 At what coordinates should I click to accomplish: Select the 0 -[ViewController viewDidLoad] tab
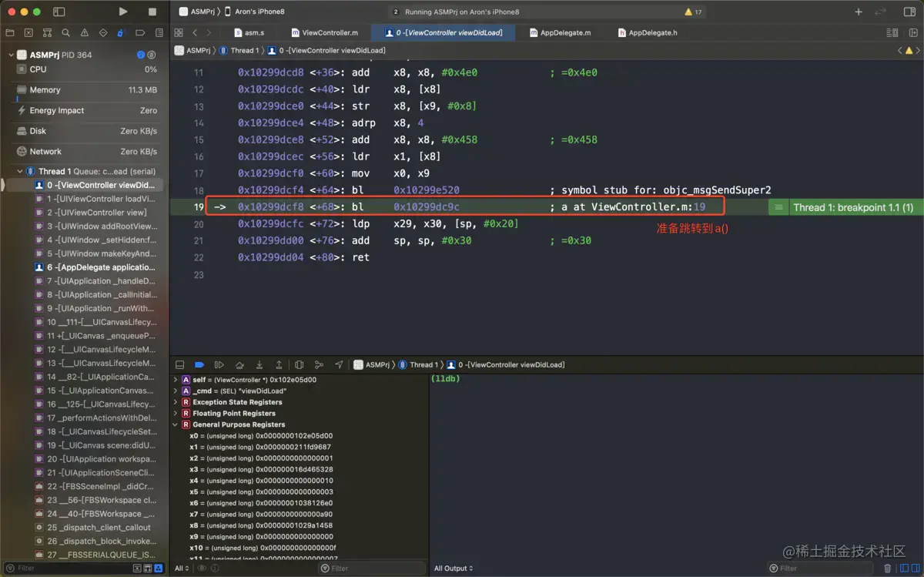(444, 32)
